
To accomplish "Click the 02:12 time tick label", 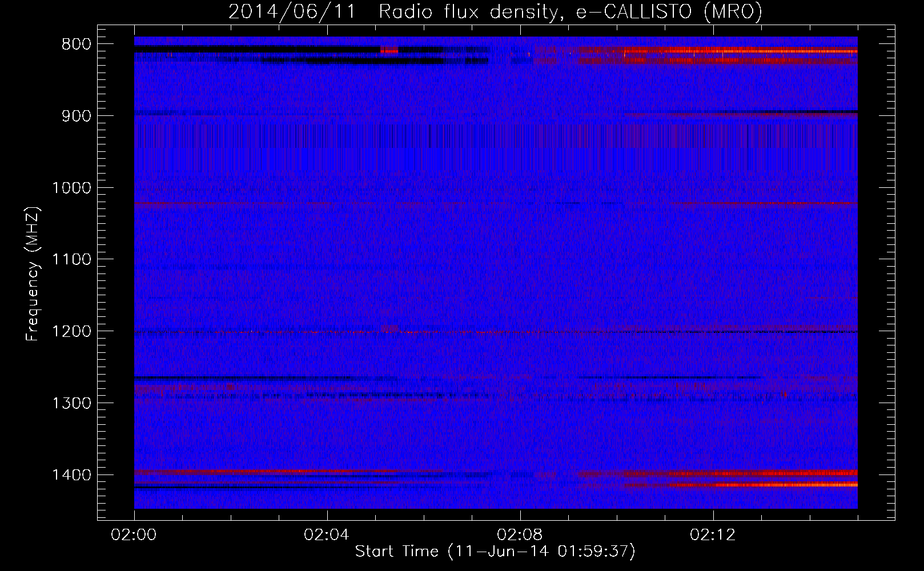I will pos(713,535).
